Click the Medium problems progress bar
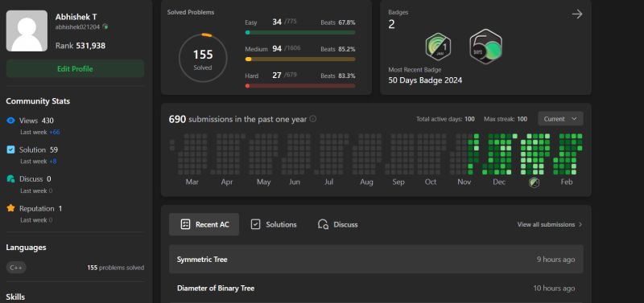Viewport: 644px width, 303px height. 300,59
